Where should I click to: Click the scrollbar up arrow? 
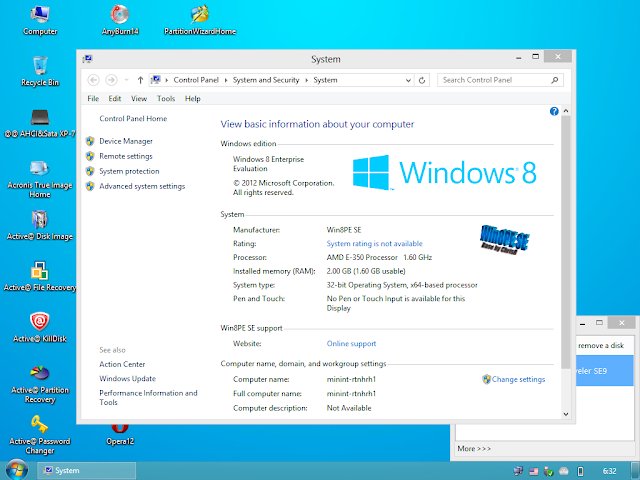click(566, 111)
